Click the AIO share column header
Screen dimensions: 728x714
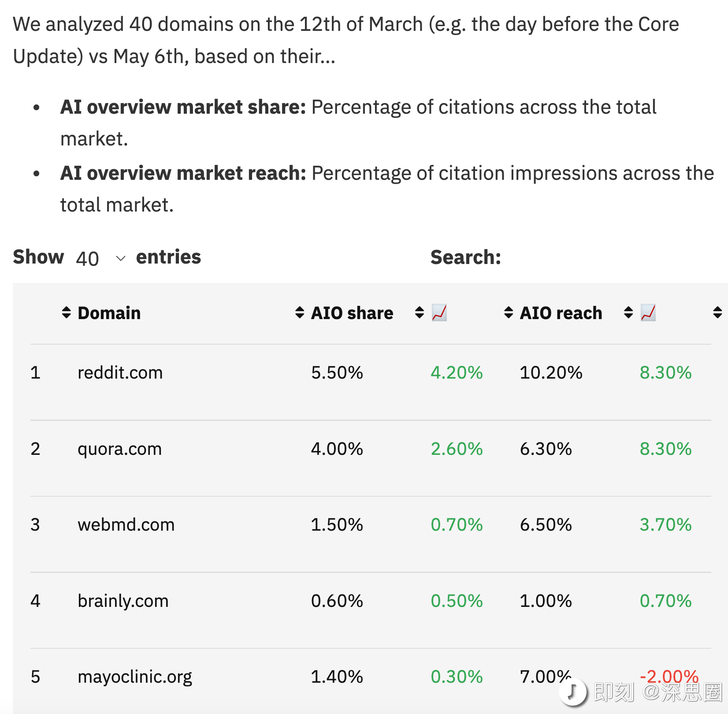352,313
